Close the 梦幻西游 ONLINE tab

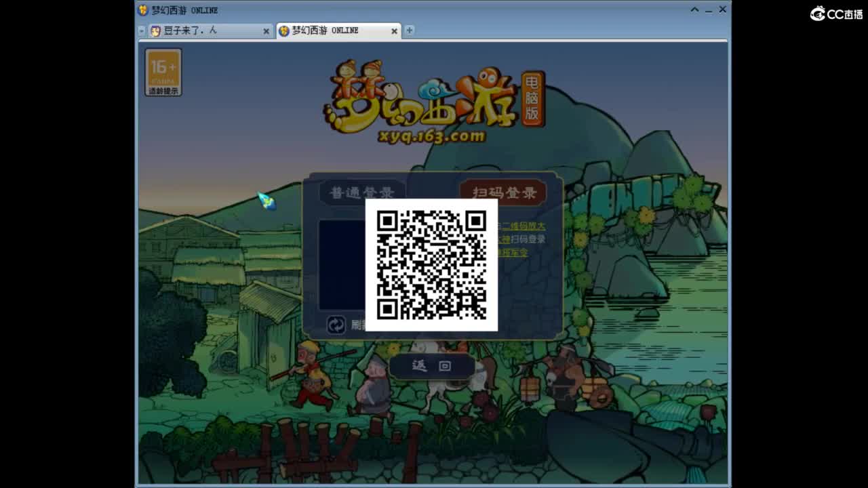click(394, 31)
